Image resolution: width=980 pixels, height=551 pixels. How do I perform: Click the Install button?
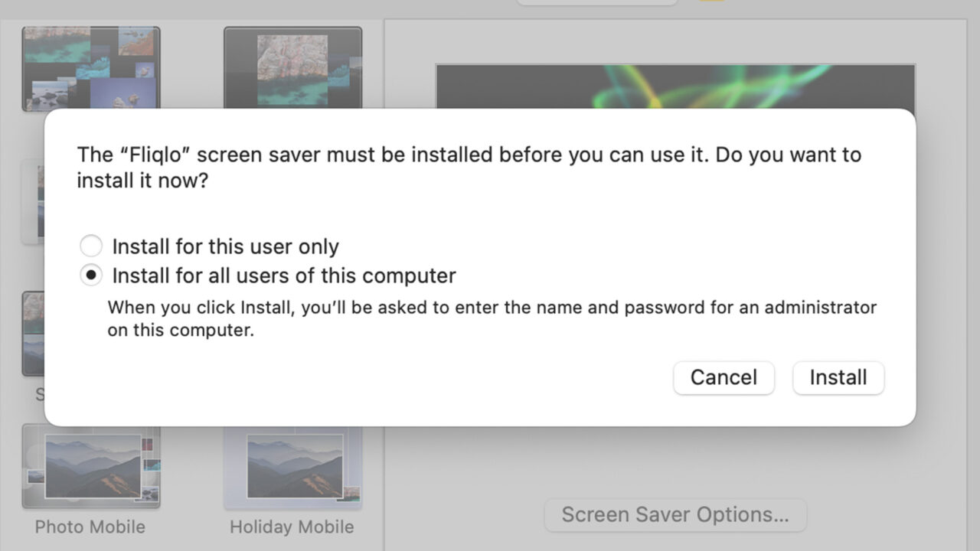click(x=838, y=377)
